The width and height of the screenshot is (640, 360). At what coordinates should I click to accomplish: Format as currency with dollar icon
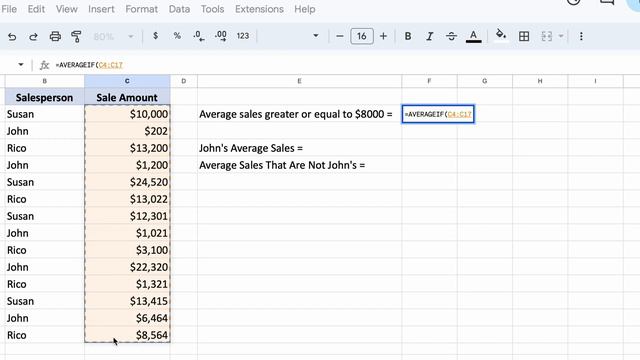[155, 36]
